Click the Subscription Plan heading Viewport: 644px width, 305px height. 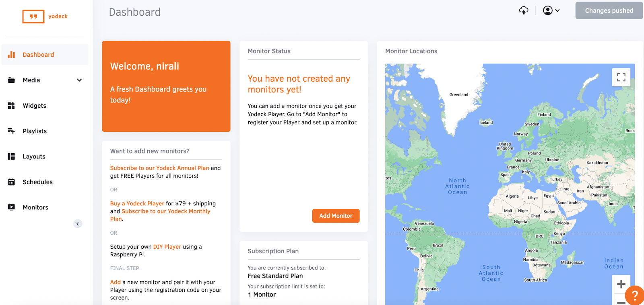[273, 251]
